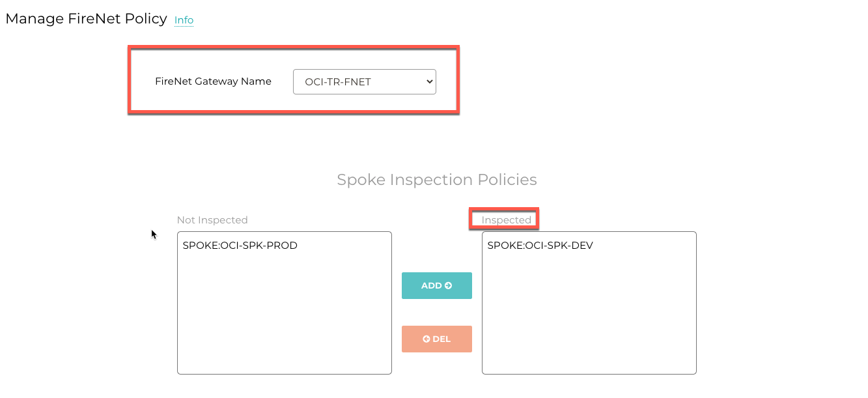Click the Not Inspected label
The height and width of the screenshot is (398, 868).
coord(212,220)
